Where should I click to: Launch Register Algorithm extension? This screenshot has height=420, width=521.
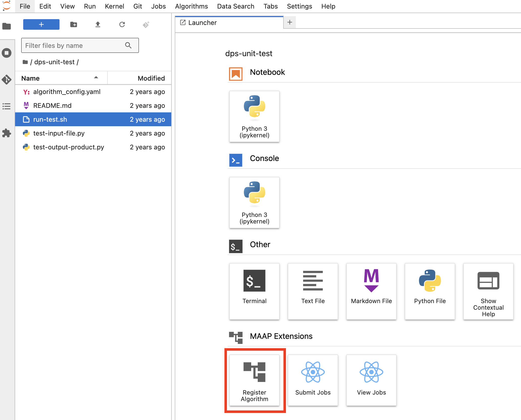[254, 380]
